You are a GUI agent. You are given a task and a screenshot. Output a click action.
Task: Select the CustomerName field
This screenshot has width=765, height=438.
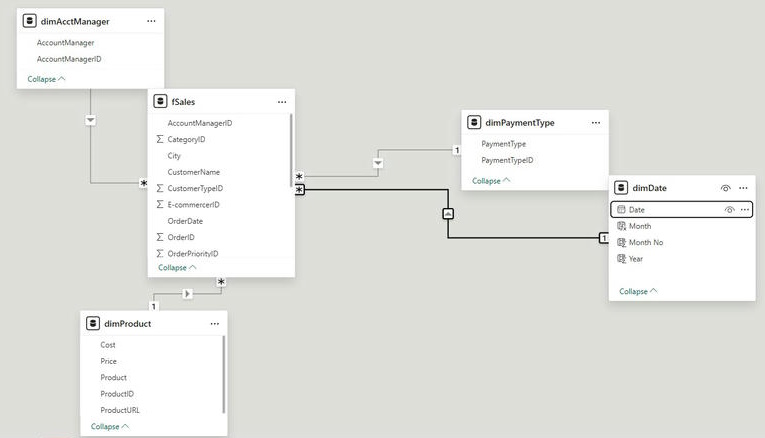(194, 172)
